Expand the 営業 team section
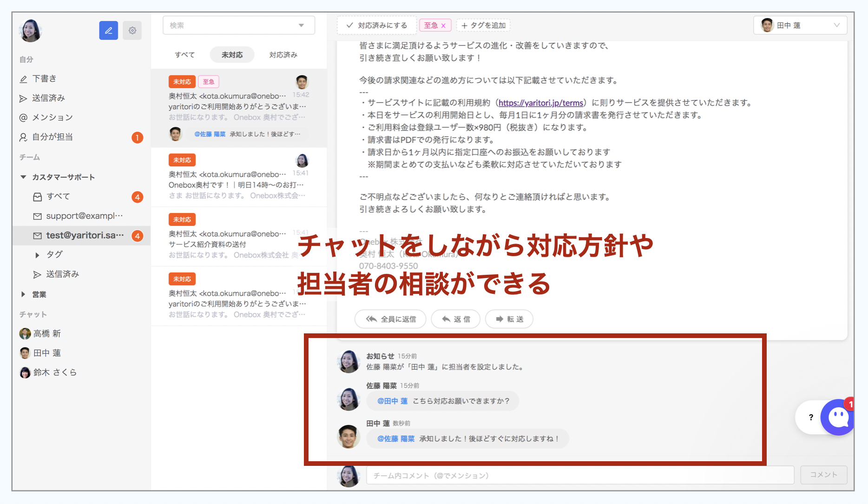Image resolution: width=868 pixels, height=504 pixels. pyautogui.click(x=23, y=294)
